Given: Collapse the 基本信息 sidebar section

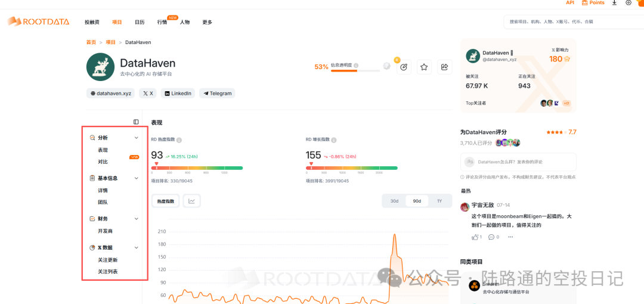Looking at the screenshot, I should pyautogui.click(x=137, y=178).
